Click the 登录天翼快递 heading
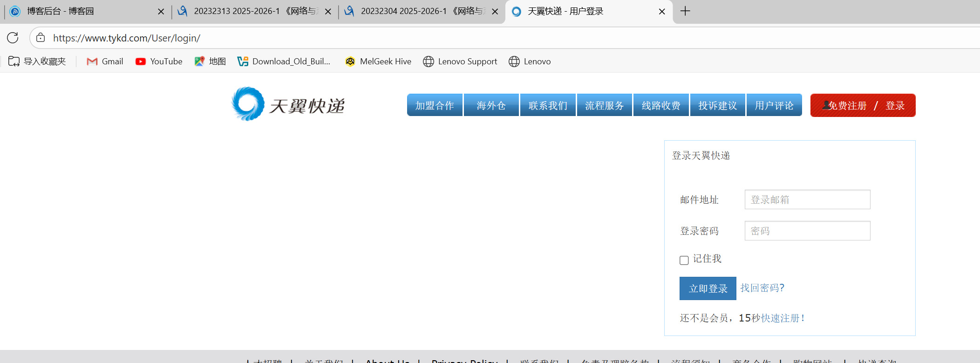This screenshot has height=363, width=980. pyautogui.click(x=701, y=156)
